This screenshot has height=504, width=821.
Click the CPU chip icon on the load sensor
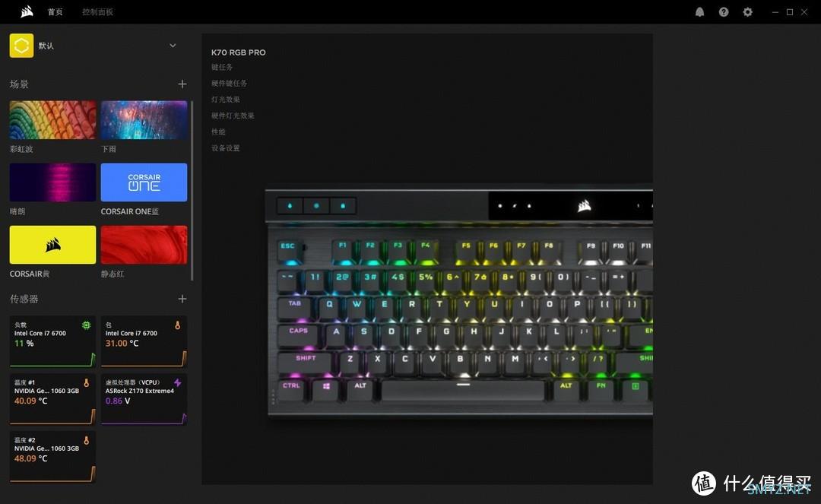coord(87,325)
